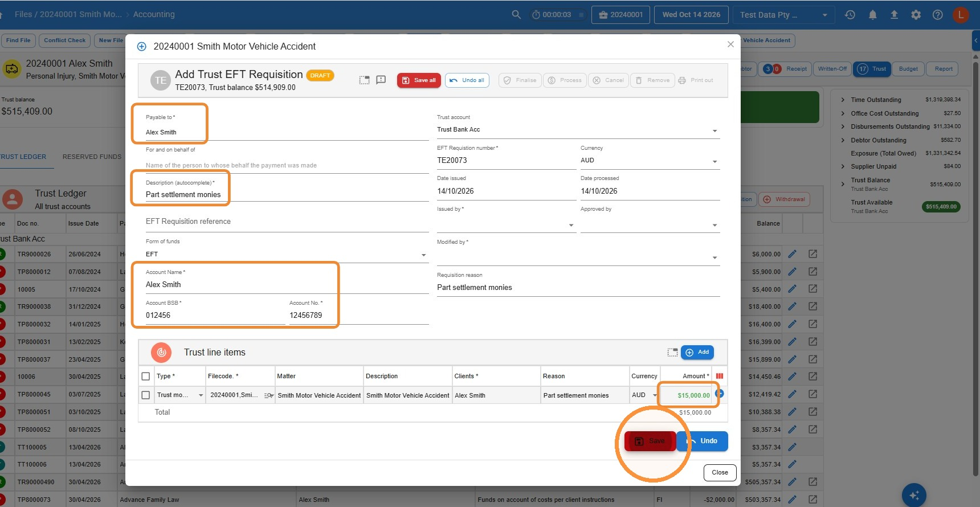Image resolution: width=980 pixels, height=507 pixels.
Task: Open TP8000012 row external link icon
Action: [812, 272]
